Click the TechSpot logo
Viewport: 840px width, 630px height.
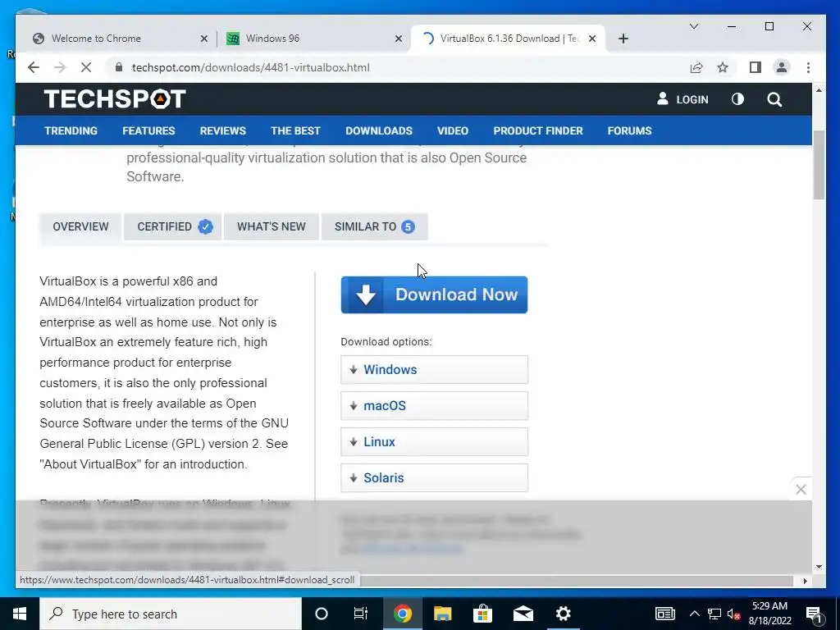(115, 99)
